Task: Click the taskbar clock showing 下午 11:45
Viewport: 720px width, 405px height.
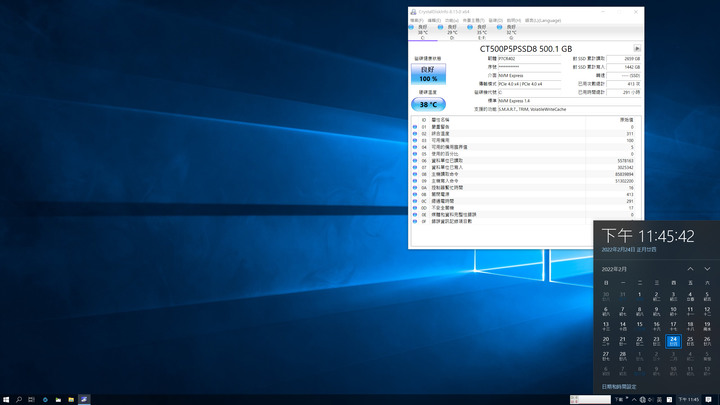Action: coord(688,399)
